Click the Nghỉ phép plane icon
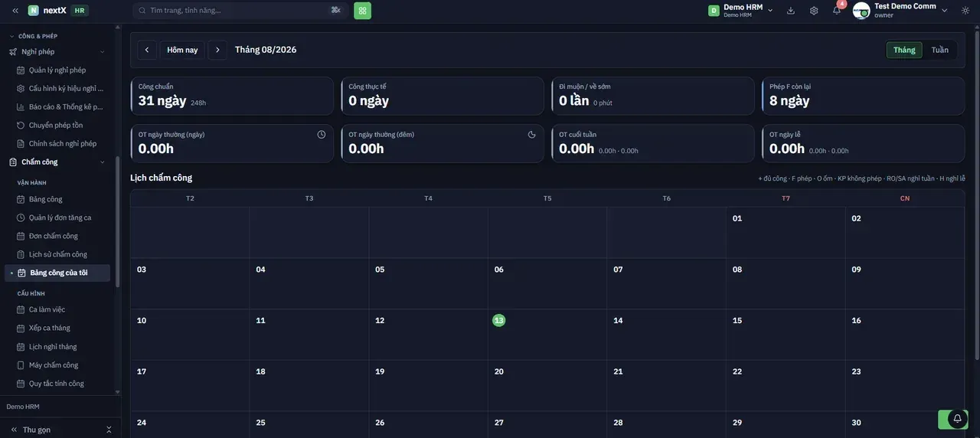The image size is (980, 438). pos(13,52)
